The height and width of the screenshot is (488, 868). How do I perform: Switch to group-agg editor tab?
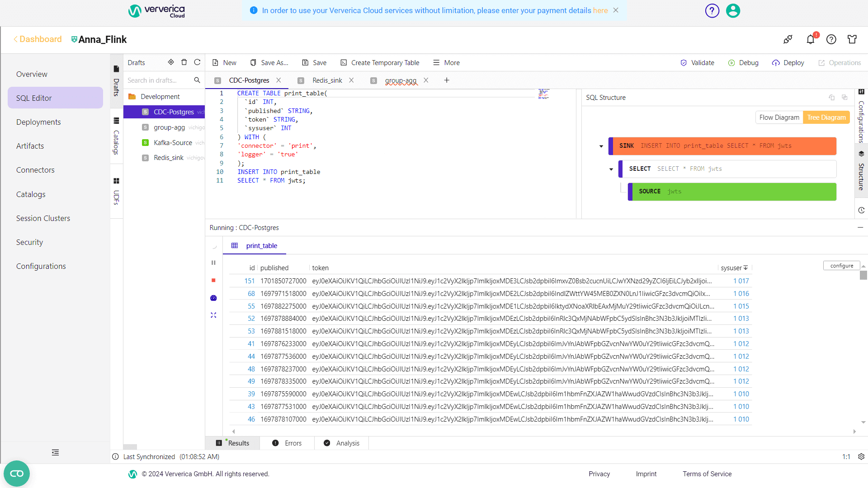tap(401, 80)
